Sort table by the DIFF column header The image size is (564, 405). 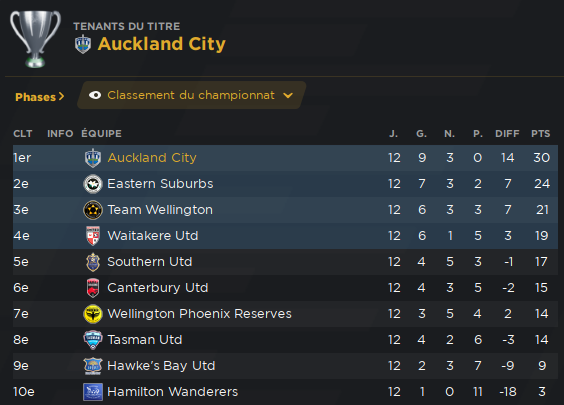507,133
